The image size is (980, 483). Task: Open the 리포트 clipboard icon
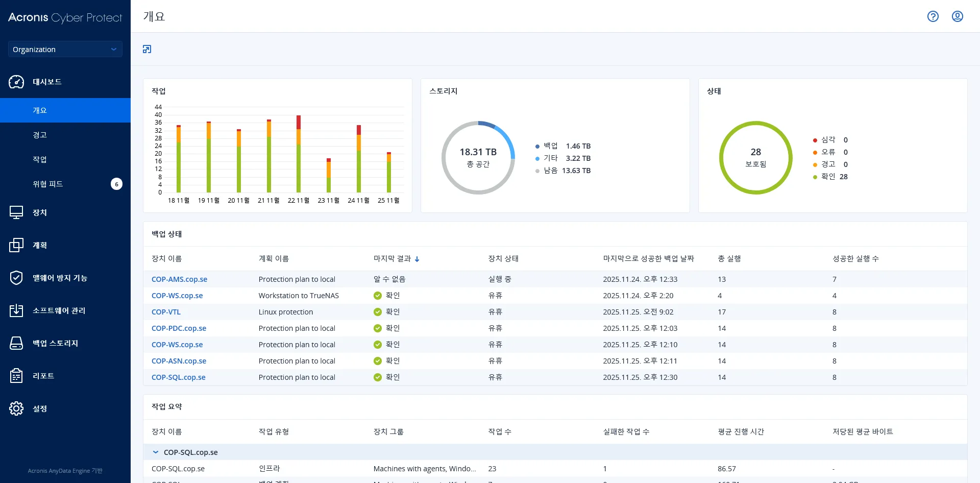(16, 376)
